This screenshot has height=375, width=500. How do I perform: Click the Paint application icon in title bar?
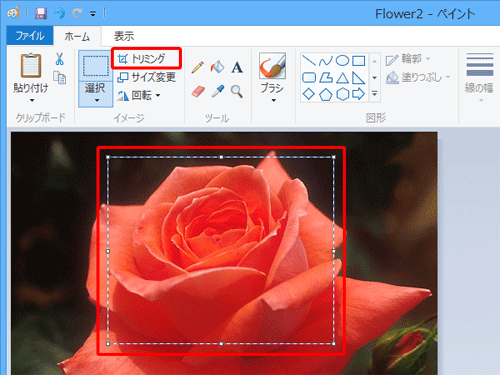coord(13,13)
